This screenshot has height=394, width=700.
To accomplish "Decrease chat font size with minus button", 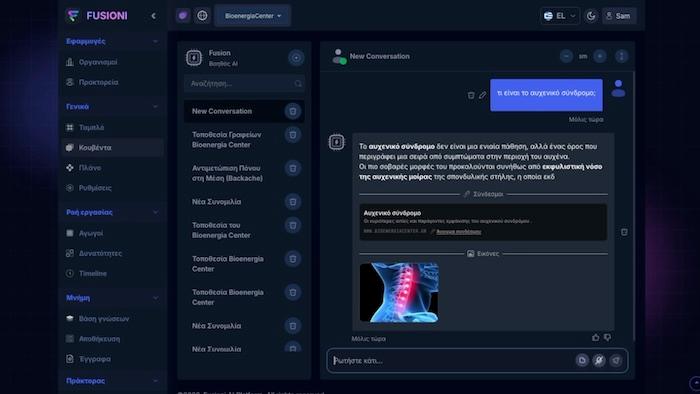I will coord(566,56).
